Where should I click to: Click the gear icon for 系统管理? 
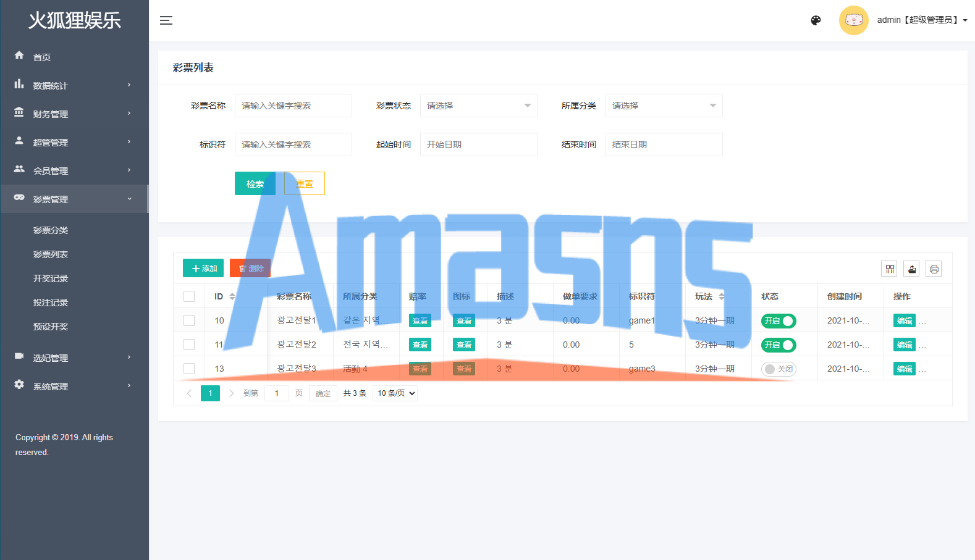point(19,385)
